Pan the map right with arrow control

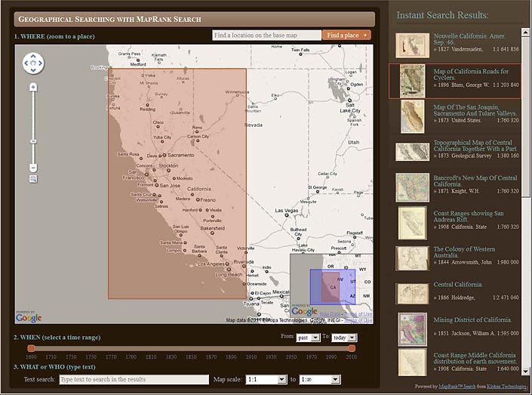pyautogui.click(x=41, y=63)
